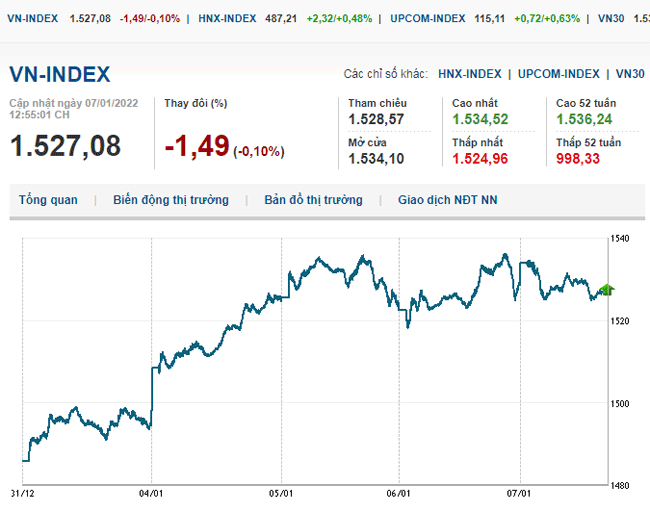650x511 pixels.
Task: Click the 04/01 date on the chart axis
Action: (x=151, y=494)
